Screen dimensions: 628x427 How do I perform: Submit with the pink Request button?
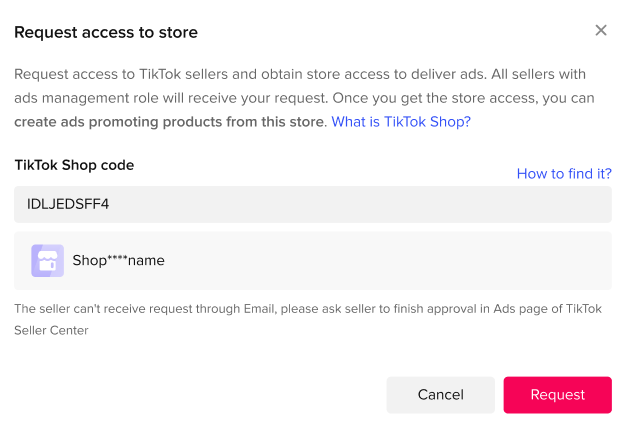coord(557,394)
